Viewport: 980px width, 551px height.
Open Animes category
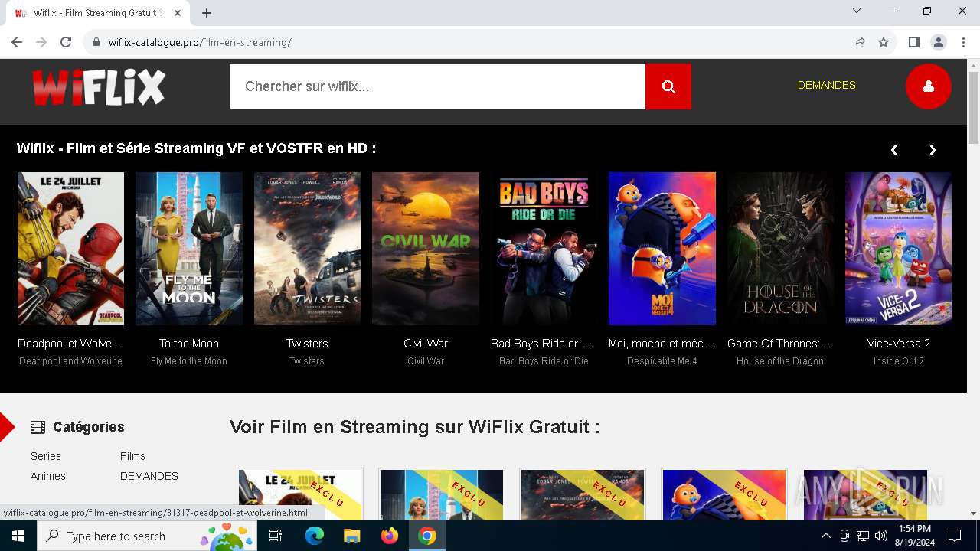[48, 476]
